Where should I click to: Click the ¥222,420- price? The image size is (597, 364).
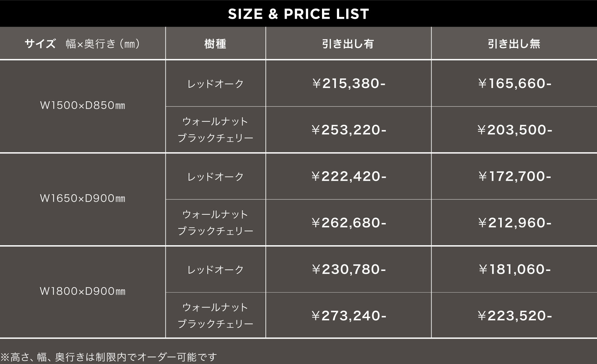348,176
